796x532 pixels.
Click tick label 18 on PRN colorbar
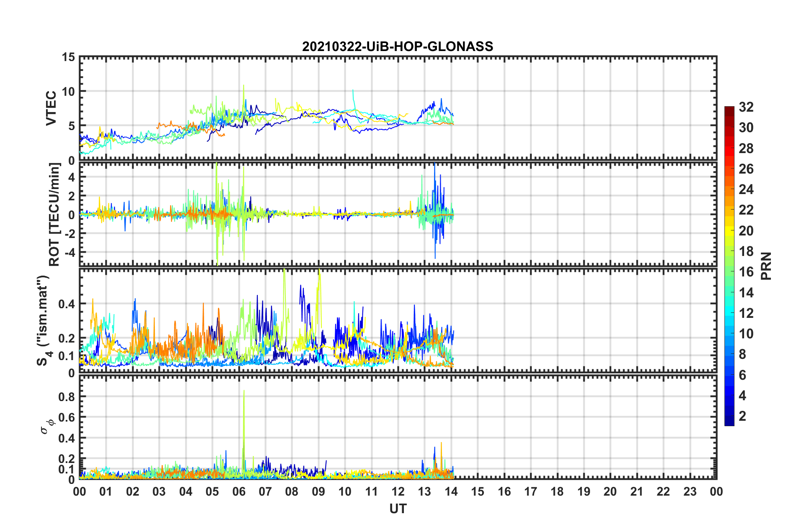click(x=746, y=251)
